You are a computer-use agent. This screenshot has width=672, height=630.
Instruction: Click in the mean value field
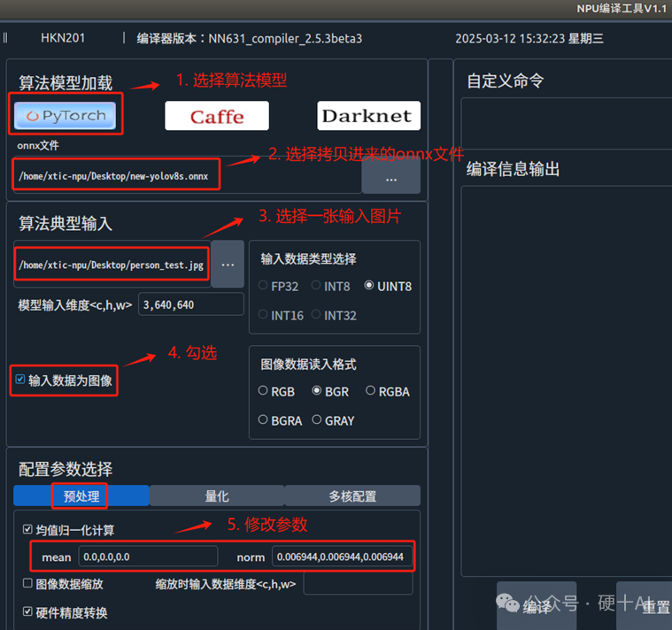click(x=148, y=557)
